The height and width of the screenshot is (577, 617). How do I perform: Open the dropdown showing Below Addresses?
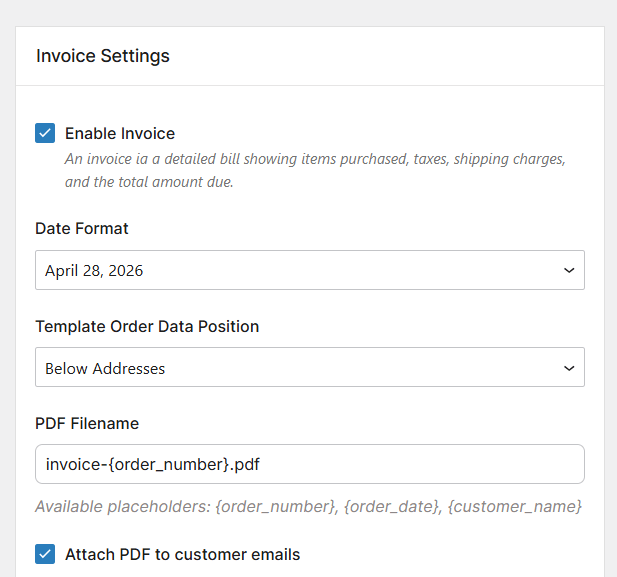point(300,368)
